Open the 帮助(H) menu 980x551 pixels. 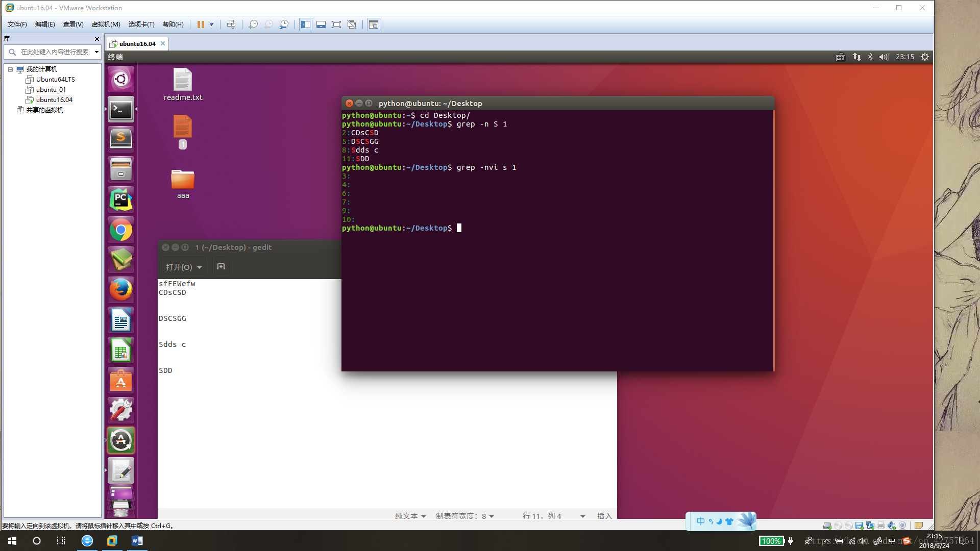coord(173,24)
